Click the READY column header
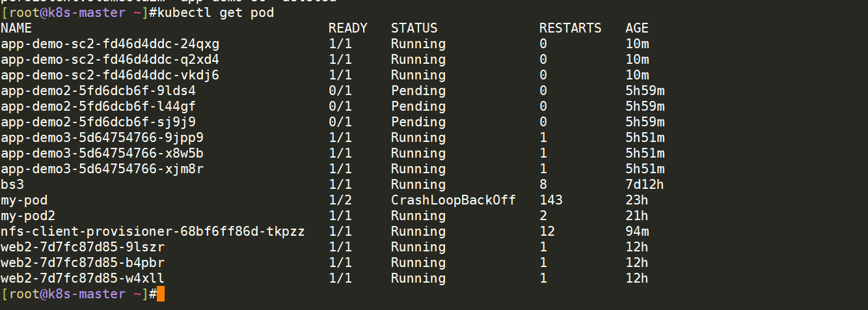This screenshot has width=868, height=310. [348, 29]
